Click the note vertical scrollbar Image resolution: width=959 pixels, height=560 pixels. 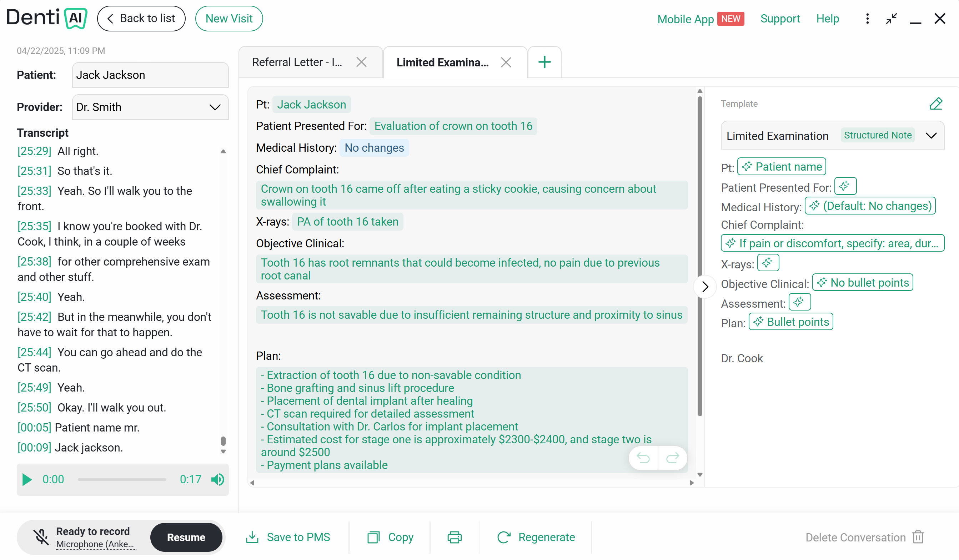pyautogui.click(x=699, y=256)
